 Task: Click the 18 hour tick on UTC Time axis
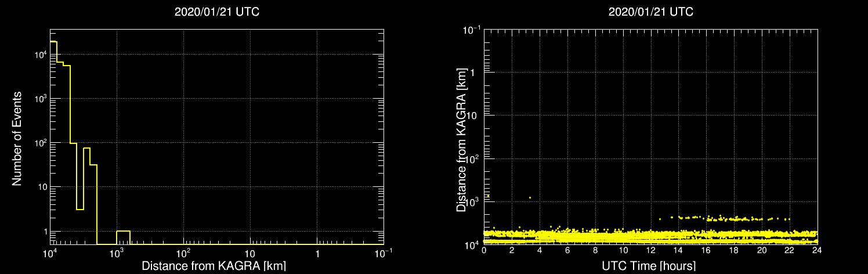(734, 251)
